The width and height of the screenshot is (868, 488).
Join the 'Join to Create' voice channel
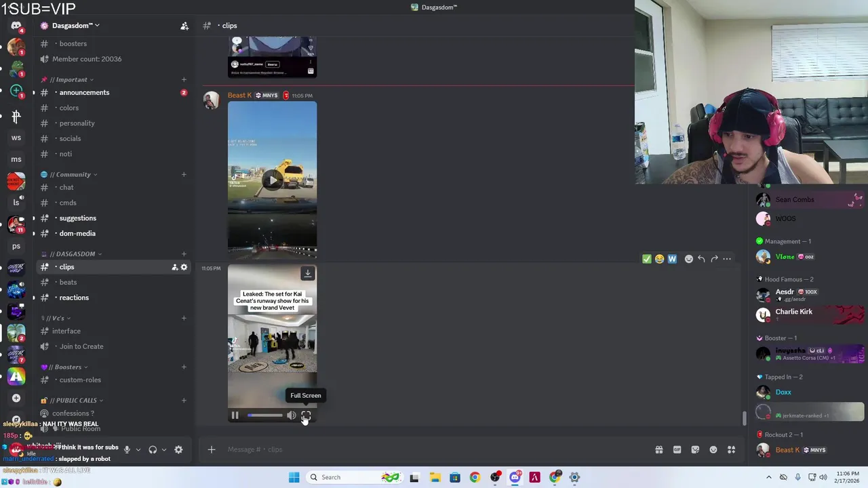(114, 346)
